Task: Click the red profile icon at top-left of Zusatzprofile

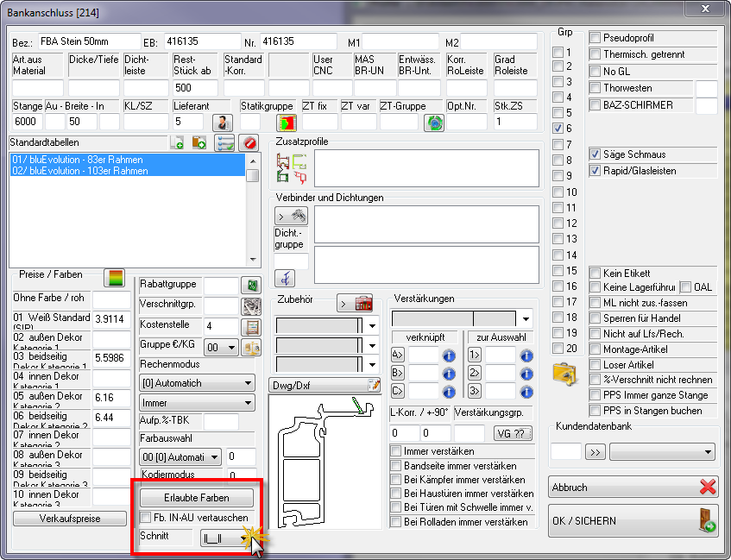Action: tap(282, 161)
